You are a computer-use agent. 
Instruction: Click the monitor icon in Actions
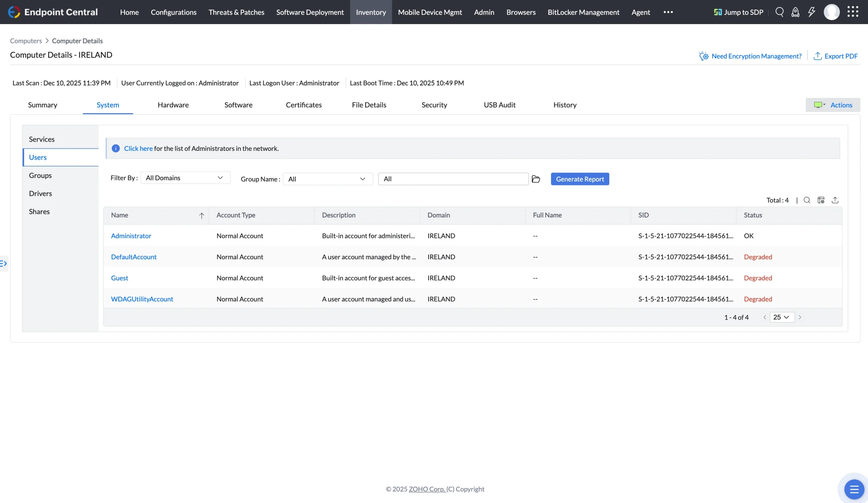[819, 105]
